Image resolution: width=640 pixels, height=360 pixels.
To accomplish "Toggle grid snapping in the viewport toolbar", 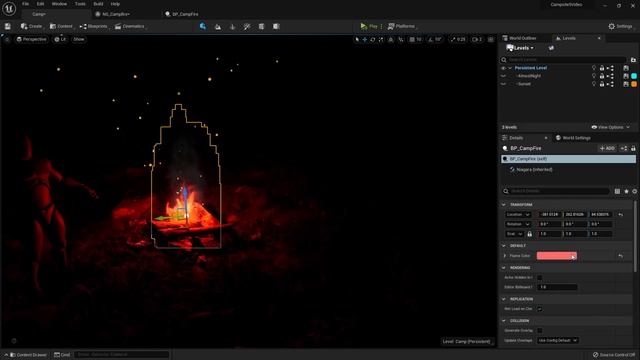I will (x=412, y=40).
